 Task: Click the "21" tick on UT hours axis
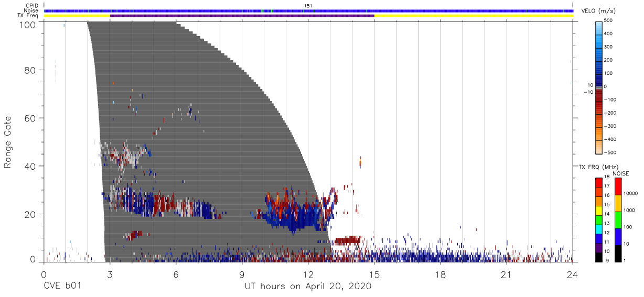click(507, 275)
